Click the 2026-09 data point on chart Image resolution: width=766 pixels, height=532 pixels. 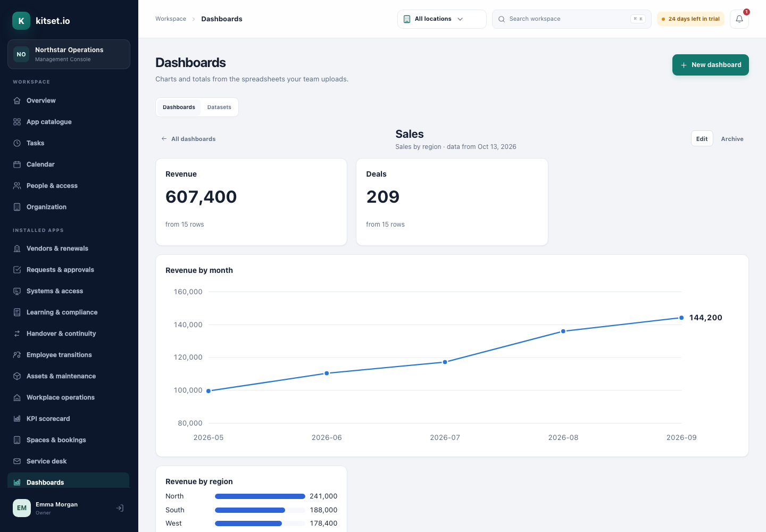[x=681, y=318]
